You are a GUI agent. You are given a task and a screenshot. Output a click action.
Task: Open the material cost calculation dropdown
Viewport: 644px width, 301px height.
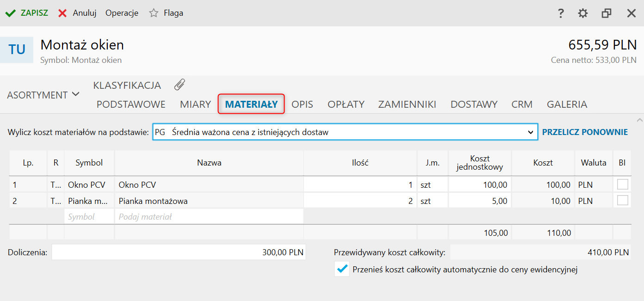click(530, 132)
